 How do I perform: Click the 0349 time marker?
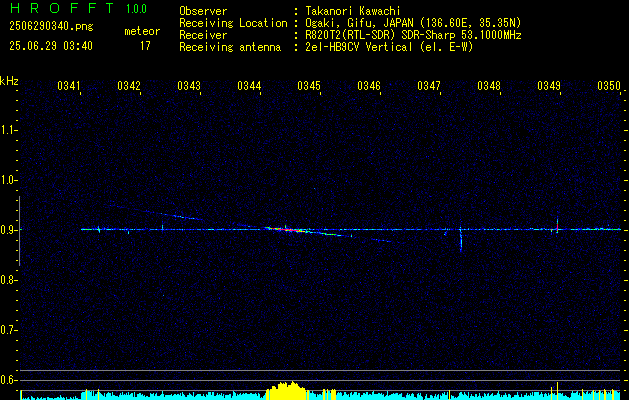(549, 86)
